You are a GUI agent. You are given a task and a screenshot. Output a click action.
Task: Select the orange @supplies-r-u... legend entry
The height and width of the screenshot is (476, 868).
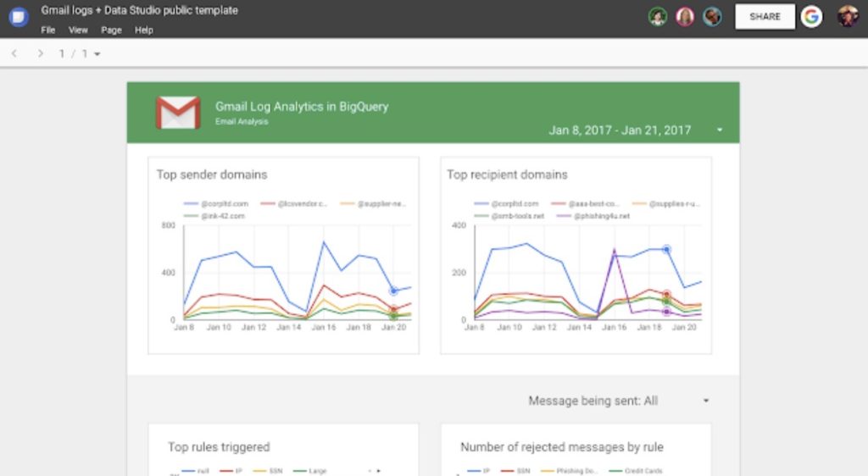[666, 204]
